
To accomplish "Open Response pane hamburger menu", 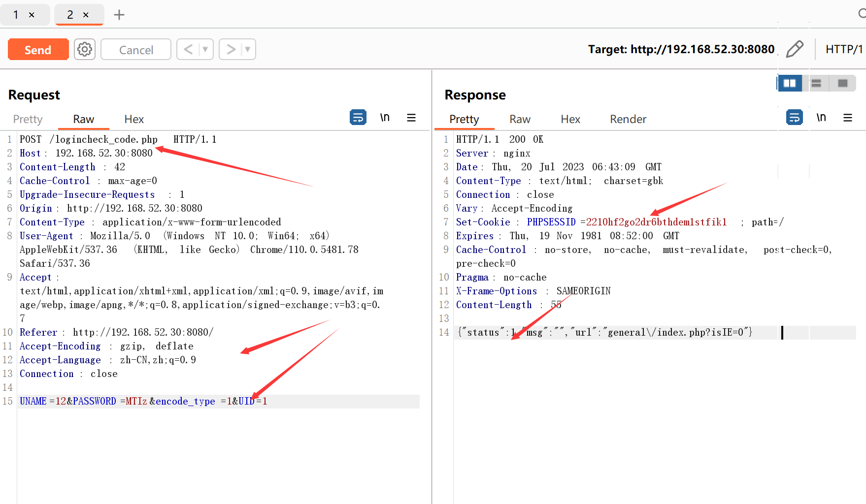I will (x=848, y=117).
